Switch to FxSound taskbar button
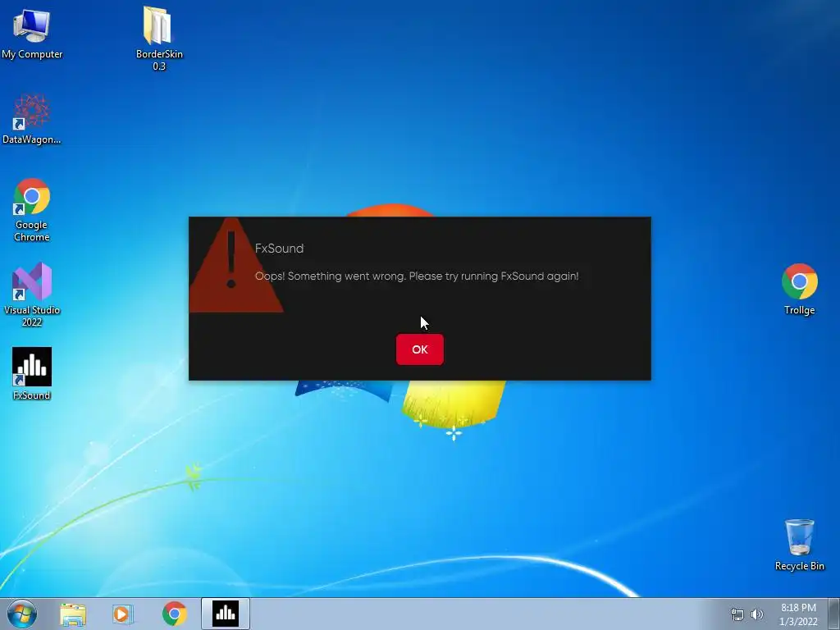This screenshot has width=840, height=630. 226,614
